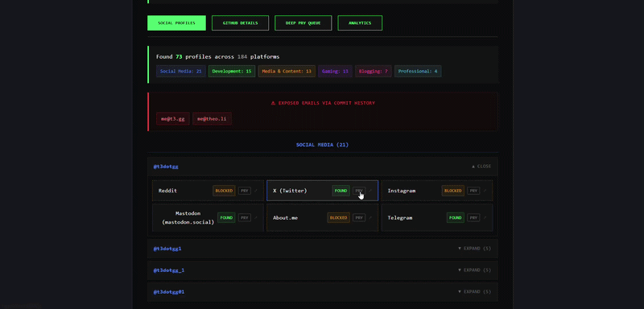Switch to the Social Profiles tab
This screenshot has height=309, width=644.
(x=176, y=23)
